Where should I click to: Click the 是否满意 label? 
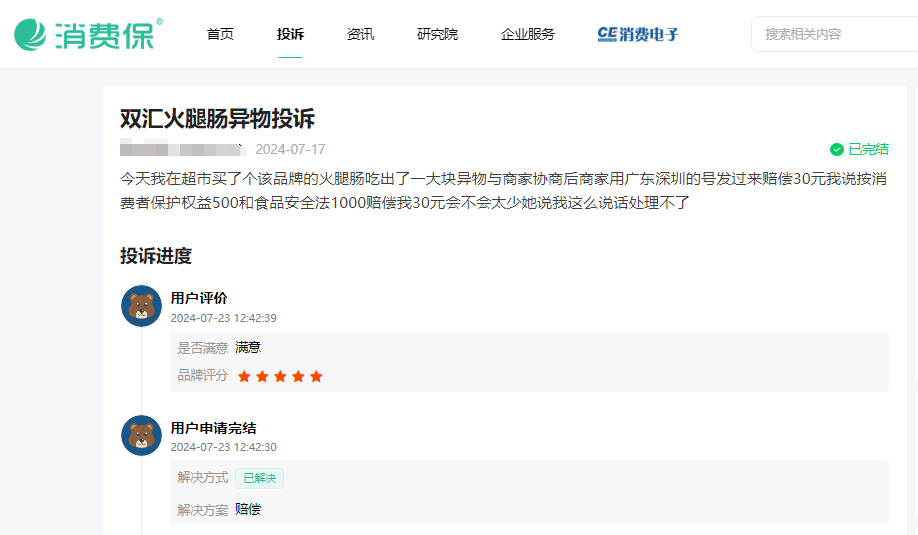click(203, 348)
